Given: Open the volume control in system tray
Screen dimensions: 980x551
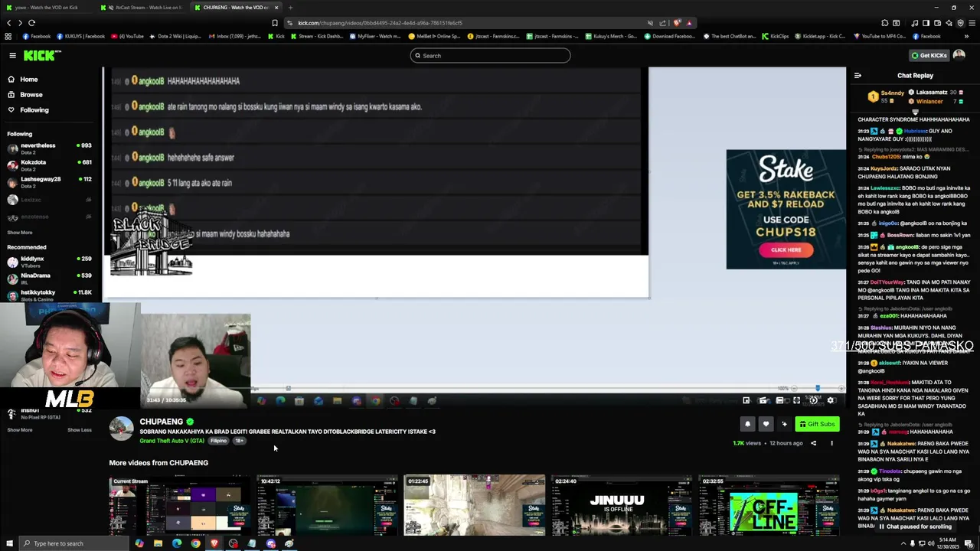Looking at the screenshot, I should 929,543.
